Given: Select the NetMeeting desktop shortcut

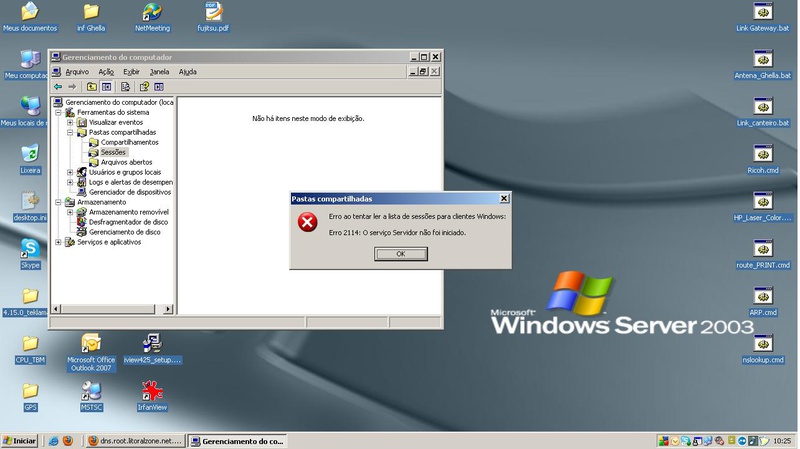Looking at the screenshot, I should [x=152, y=17].
